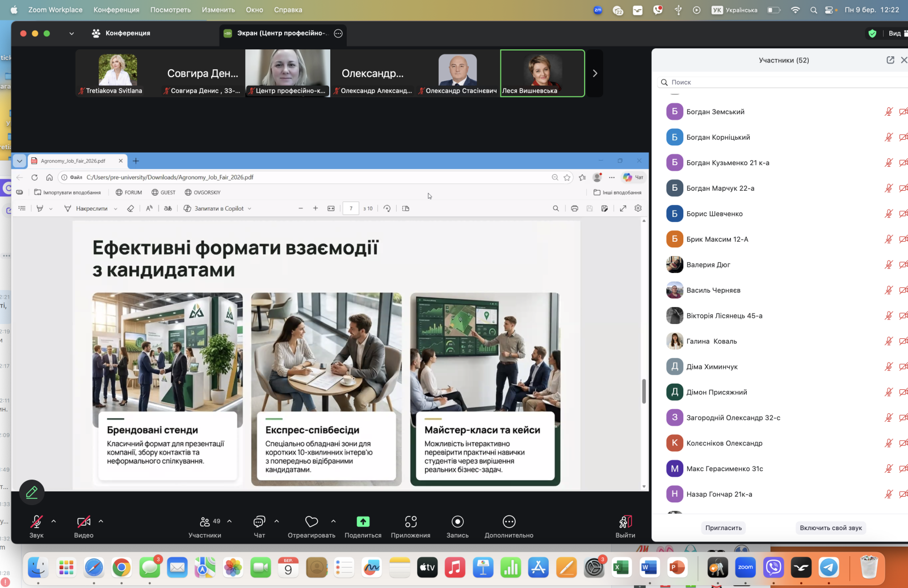Screen dimensions: 908x588
Task: Open the Apps (Приложения) icon
Action: [x=410, y=522]
